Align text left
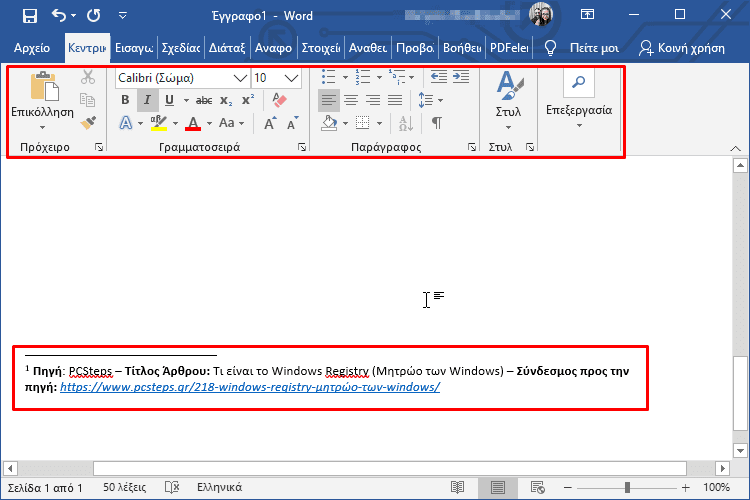 point(329,100)
